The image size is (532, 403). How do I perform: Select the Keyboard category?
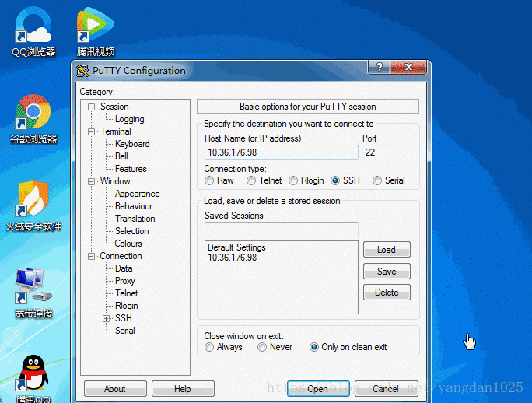point(132,144)
